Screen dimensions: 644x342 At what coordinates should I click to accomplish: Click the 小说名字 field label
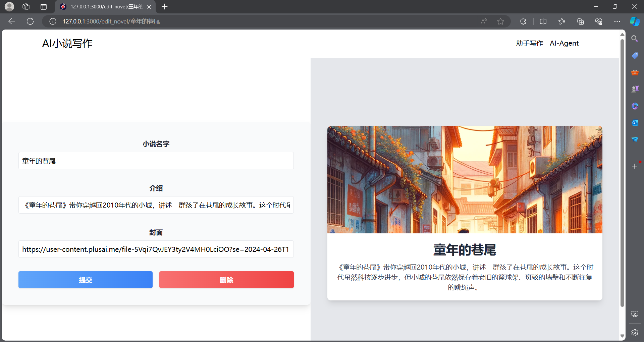(156, 144)
